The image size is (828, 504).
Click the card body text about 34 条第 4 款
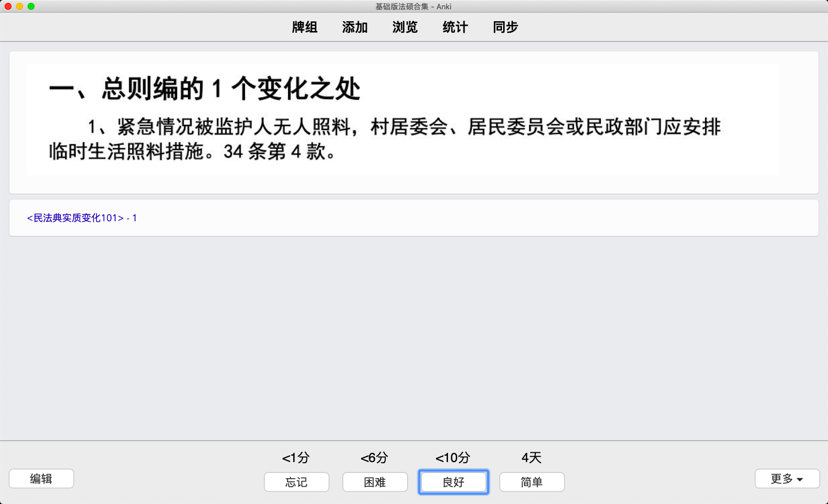(x=385, y=138)
